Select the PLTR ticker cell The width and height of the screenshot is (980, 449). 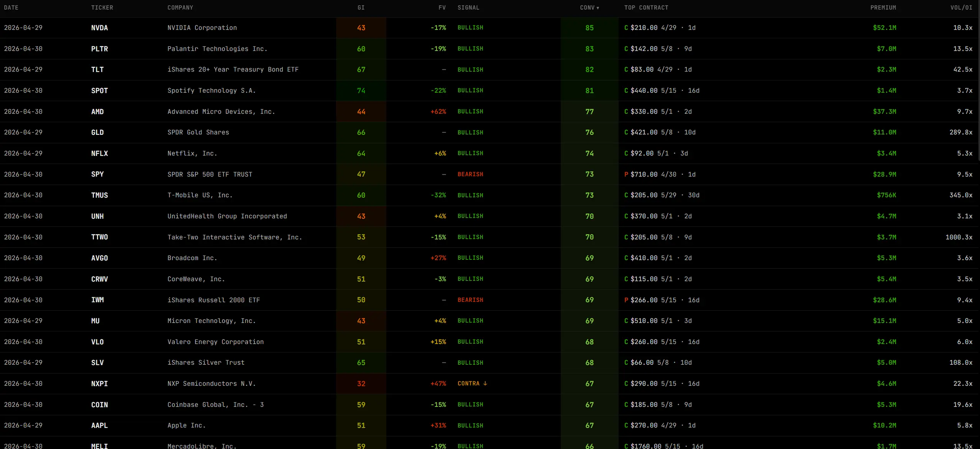[100, 49]
